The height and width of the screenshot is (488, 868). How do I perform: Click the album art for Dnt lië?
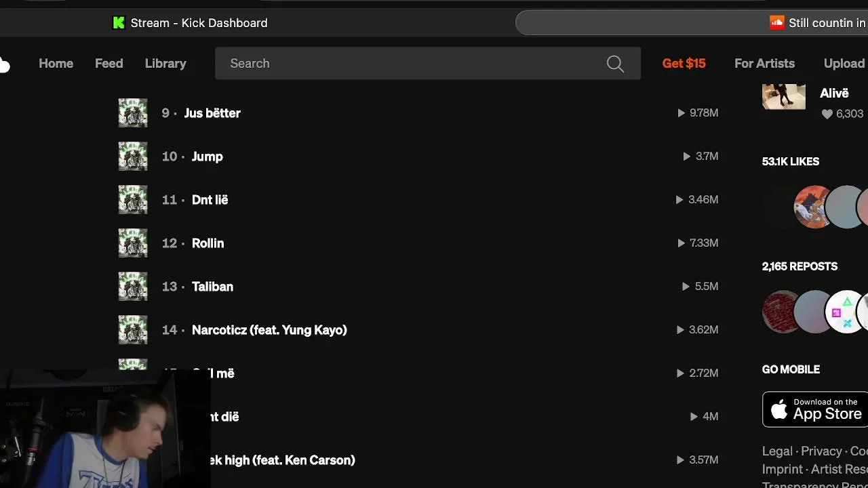click(x=133, y=200)
